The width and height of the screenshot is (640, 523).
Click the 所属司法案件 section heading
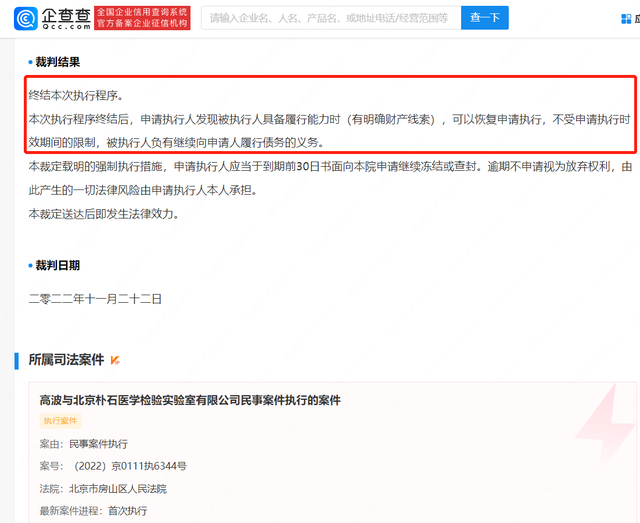(x=66, y=360)
